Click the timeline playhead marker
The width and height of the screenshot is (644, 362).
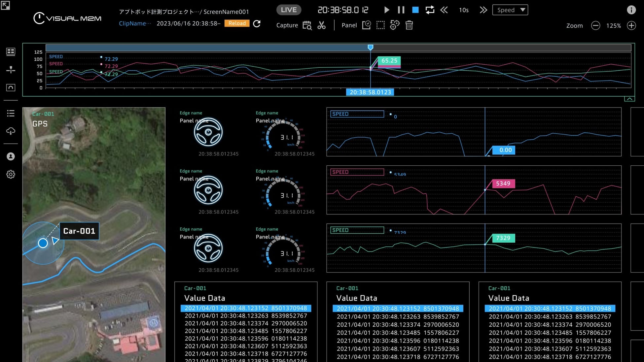pos(371,48)
